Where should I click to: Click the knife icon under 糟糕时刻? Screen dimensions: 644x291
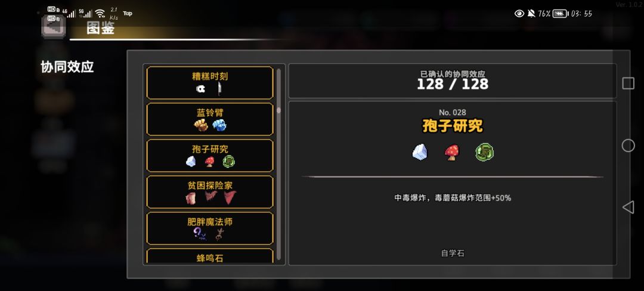[x=219, y=89]
